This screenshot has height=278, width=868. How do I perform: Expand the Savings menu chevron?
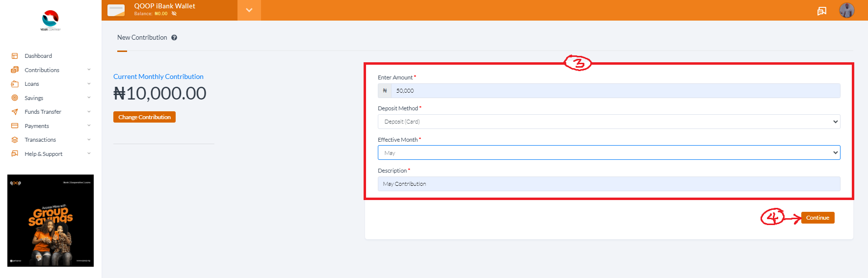point(89,98)
